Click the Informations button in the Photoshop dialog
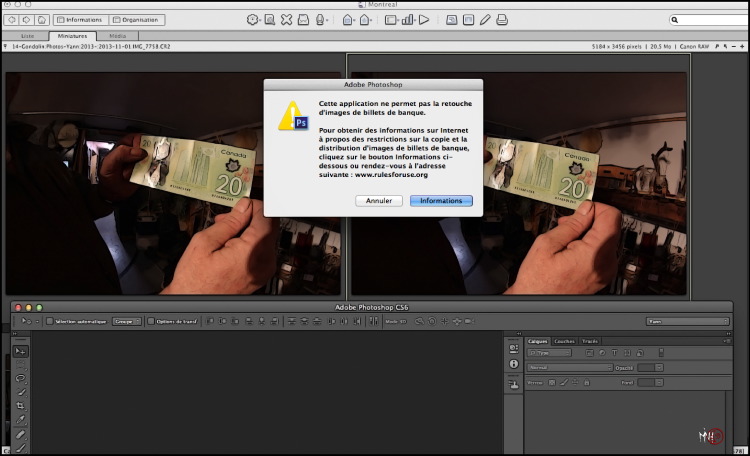 441,201
